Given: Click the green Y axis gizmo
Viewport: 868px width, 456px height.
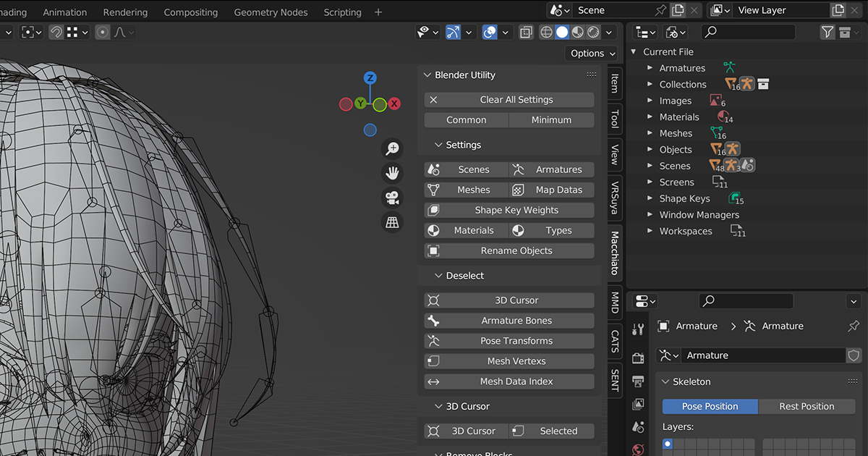Looking at the screenshot, I should tap(360, 104).
